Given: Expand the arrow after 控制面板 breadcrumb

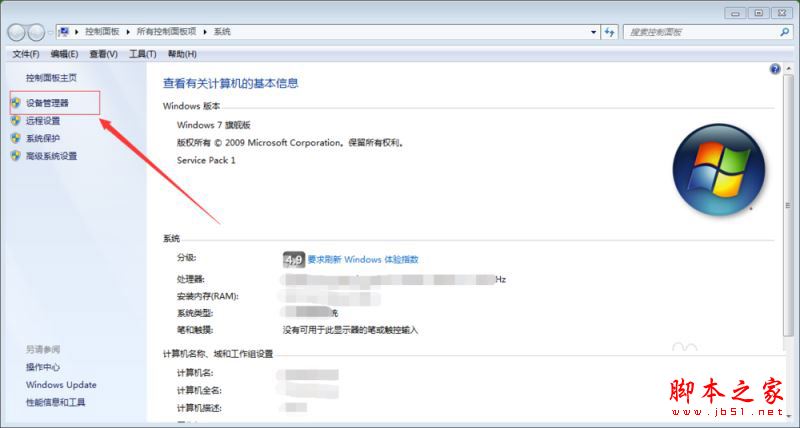Looking at the screenshot, I should pyautogui.click(x=128, y=32).
